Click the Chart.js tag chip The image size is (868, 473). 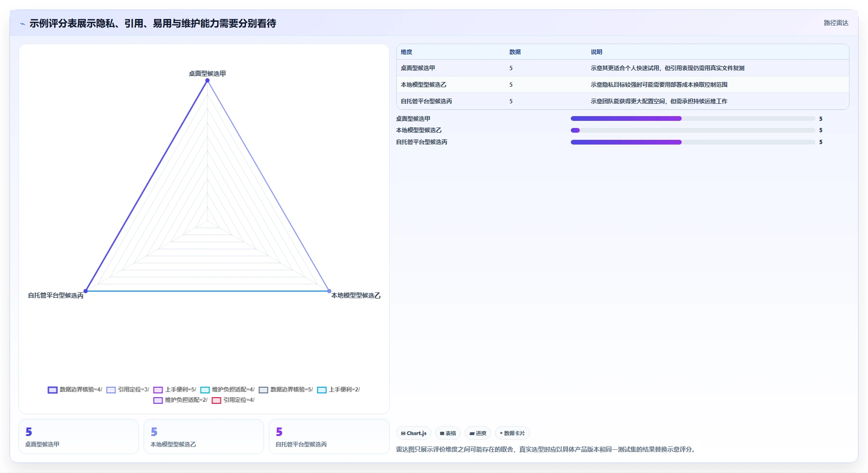413,433
